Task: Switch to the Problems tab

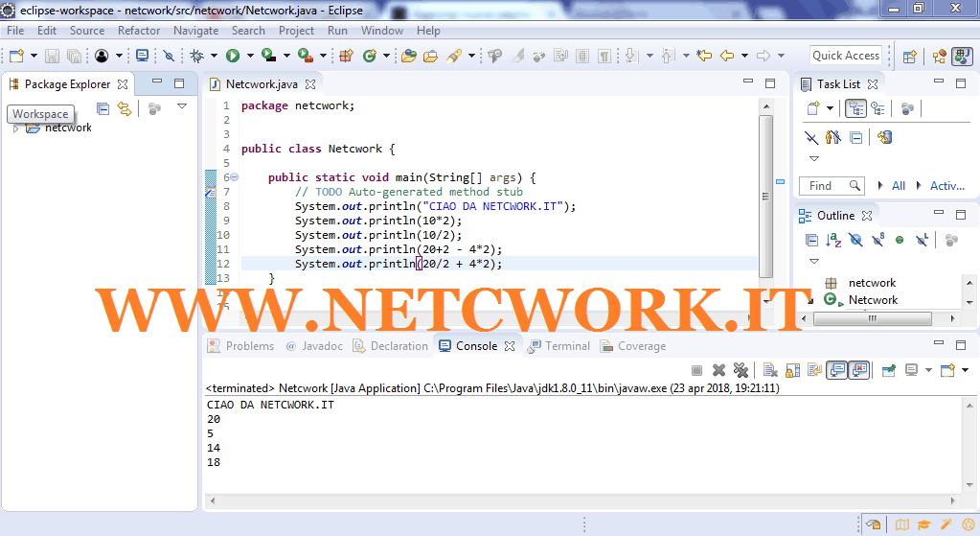Action: (240, 346)
